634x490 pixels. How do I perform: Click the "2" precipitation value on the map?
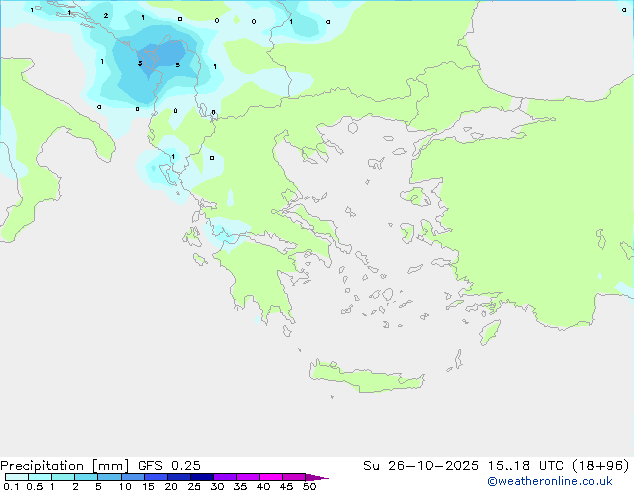point(106,16)
